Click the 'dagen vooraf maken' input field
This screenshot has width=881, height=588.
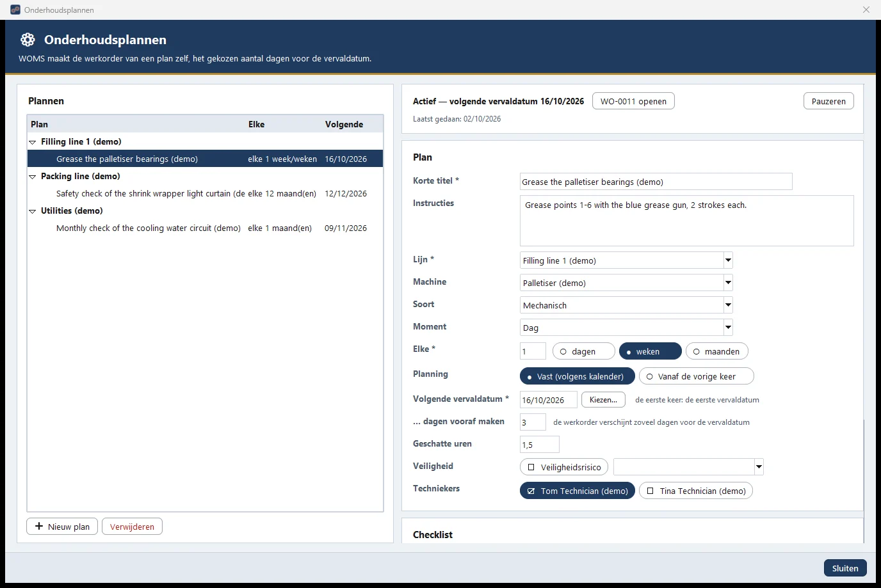533,422
